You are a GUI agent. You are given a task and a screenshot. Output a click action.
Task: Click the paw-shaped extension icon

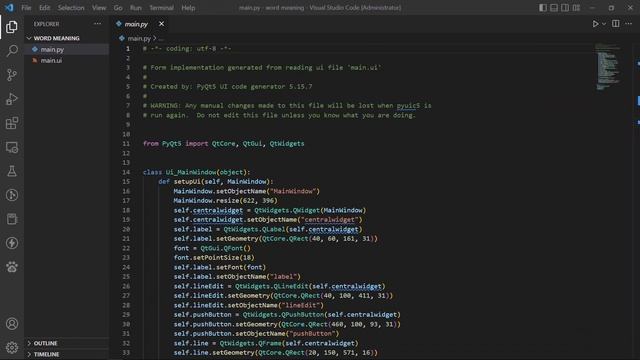pos(12,267)
